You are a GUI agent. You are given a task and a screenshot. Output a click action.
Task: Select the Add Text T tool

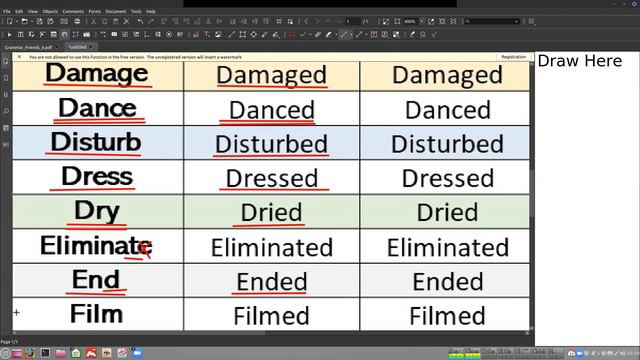(207, 35)
